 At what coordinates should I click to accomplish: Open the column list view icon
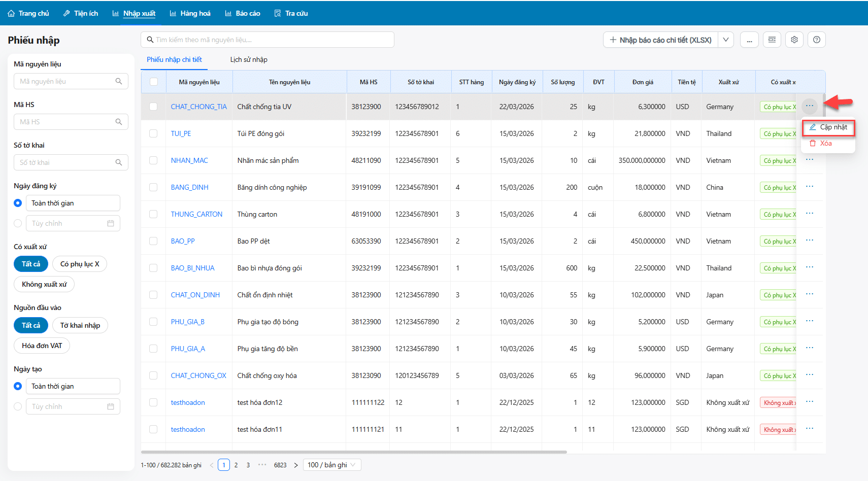click(772, 40)
